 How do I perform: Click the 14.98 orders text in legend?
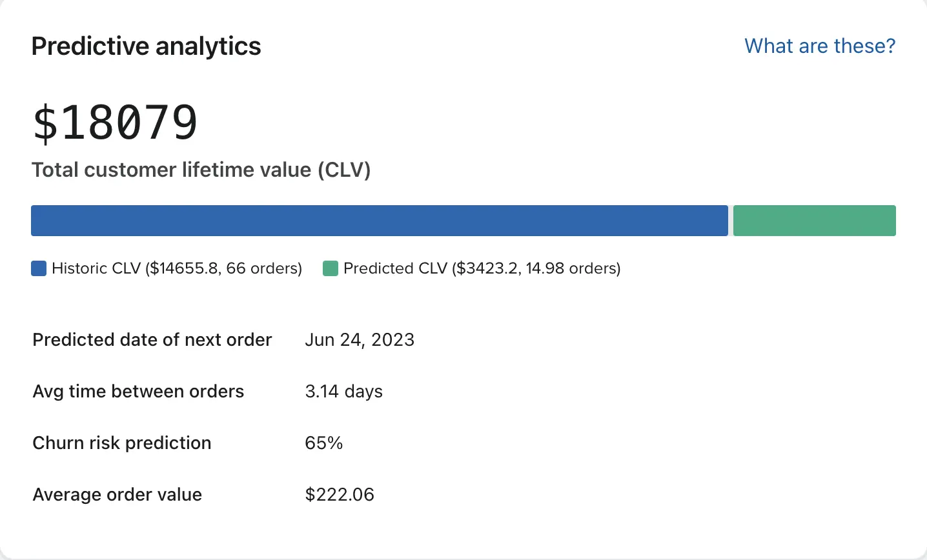point(571,268)
